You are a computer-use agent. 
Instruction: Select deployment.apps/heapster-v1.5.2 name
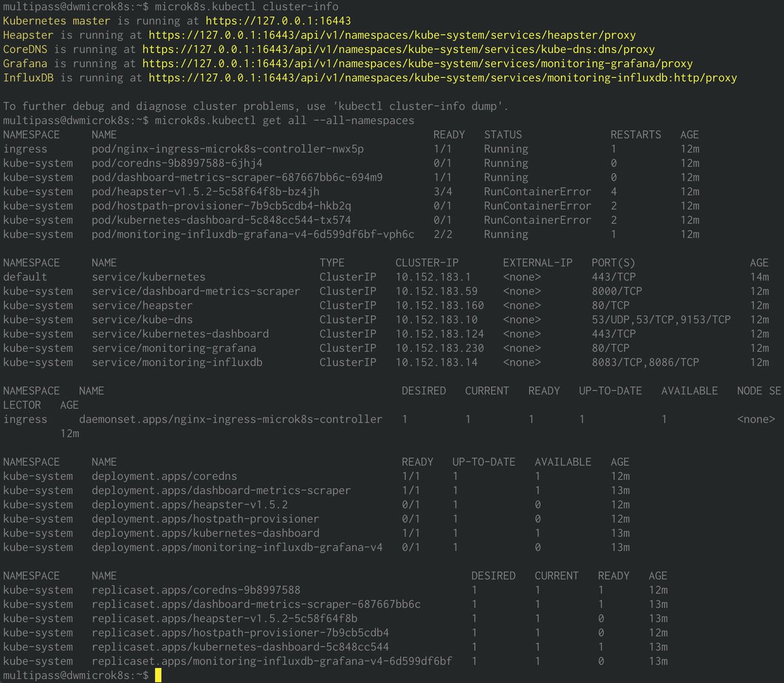(x=189, y=505)
